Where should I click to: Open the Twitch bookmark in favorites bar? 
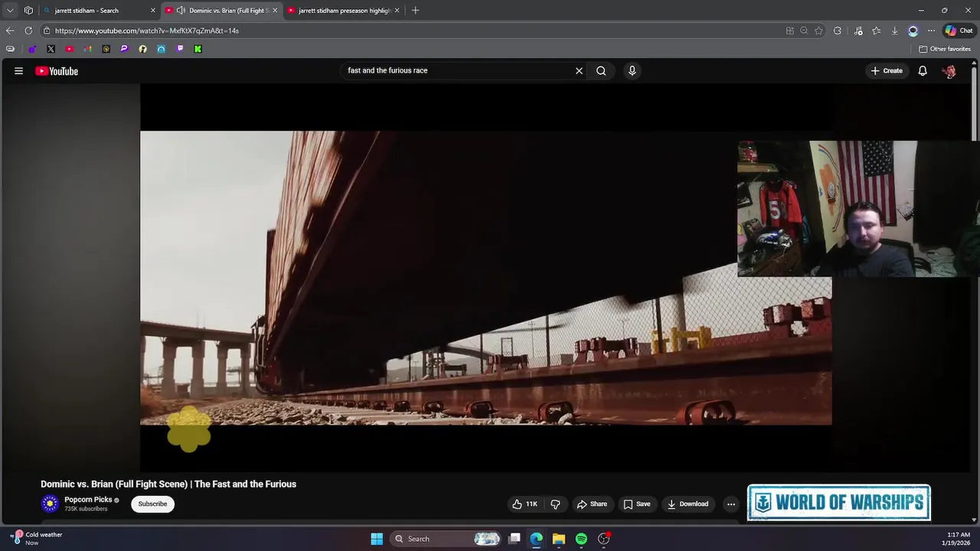click(x=179, y=49)
